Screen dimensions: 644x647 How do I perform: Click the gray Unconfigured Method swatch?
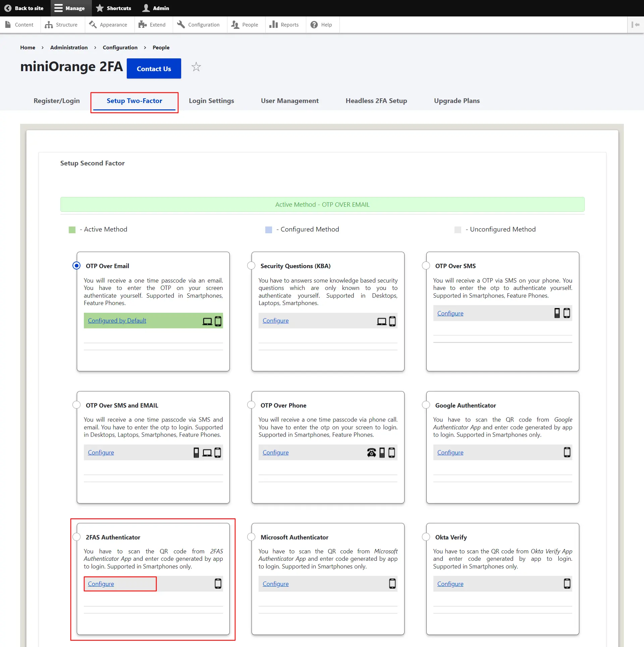458,230
